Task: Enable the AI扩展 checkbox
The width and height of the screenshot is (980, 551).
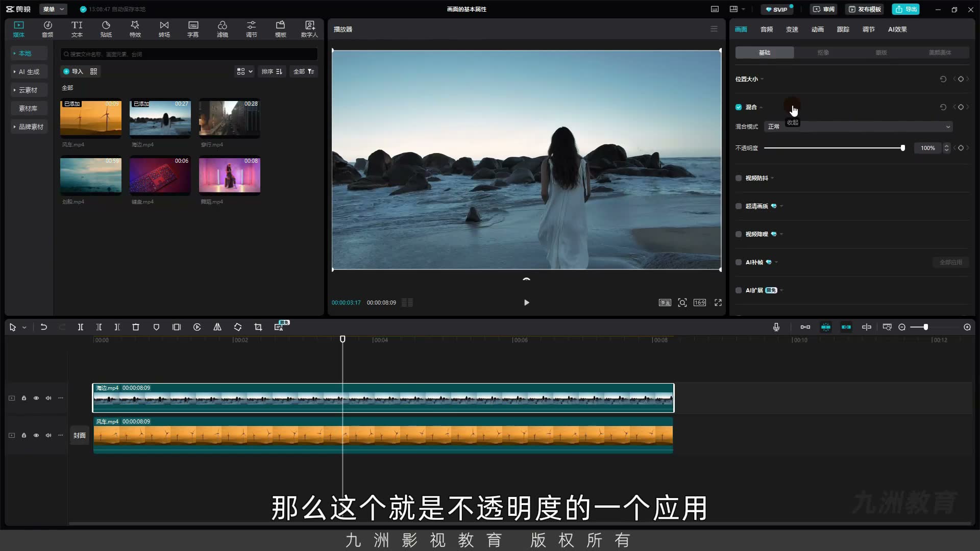Action: 739,290
